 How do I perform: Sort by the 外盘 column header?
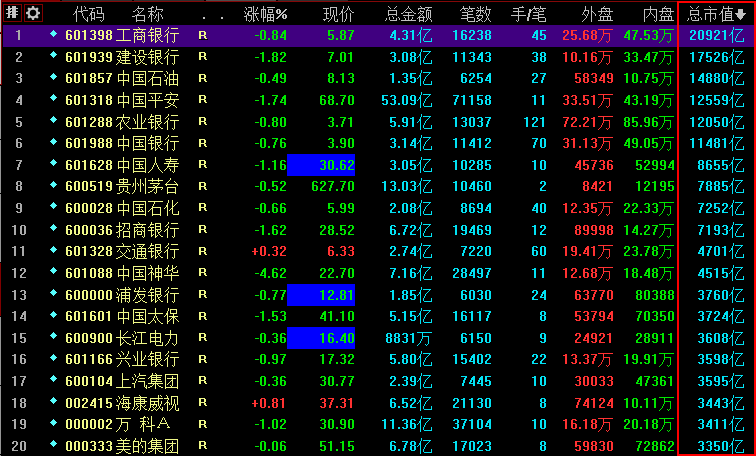[x=597, y=14]
